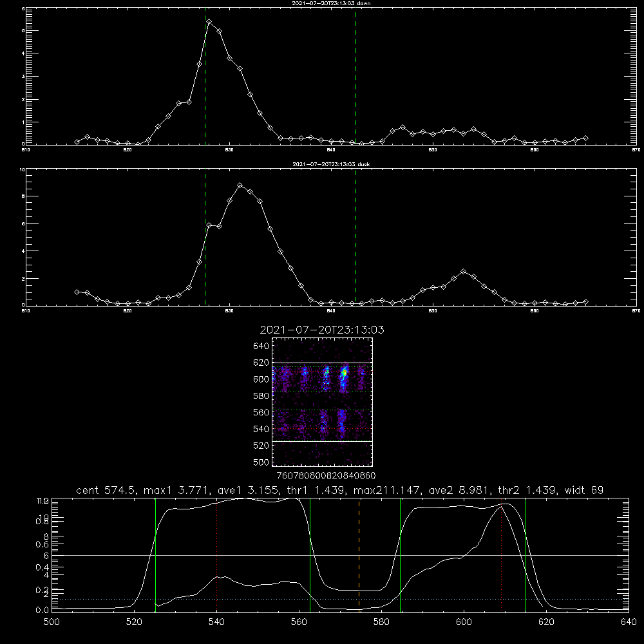Click the bottom plot x-axis label '500'
644x644 pixels.
(52, 622)
